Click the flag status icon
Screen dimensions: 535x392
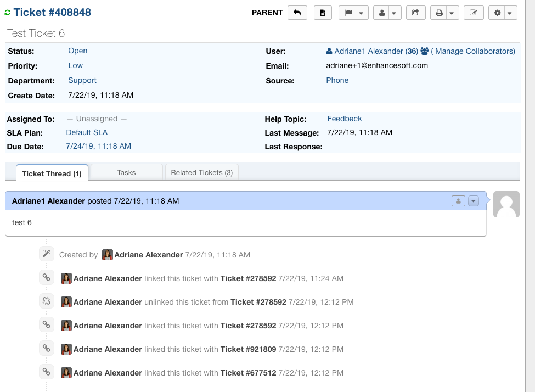point(348,13)
